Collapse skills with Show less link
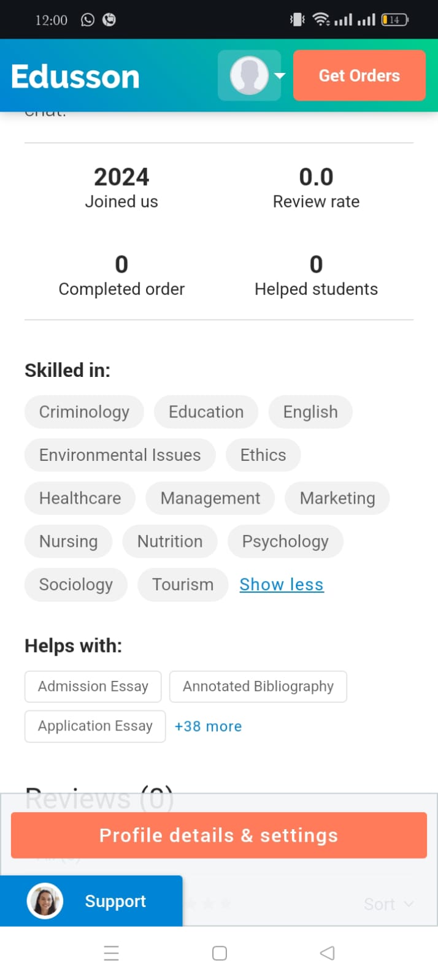The width and height of the screenshot is (438, 980). click(x=282, y=585)
